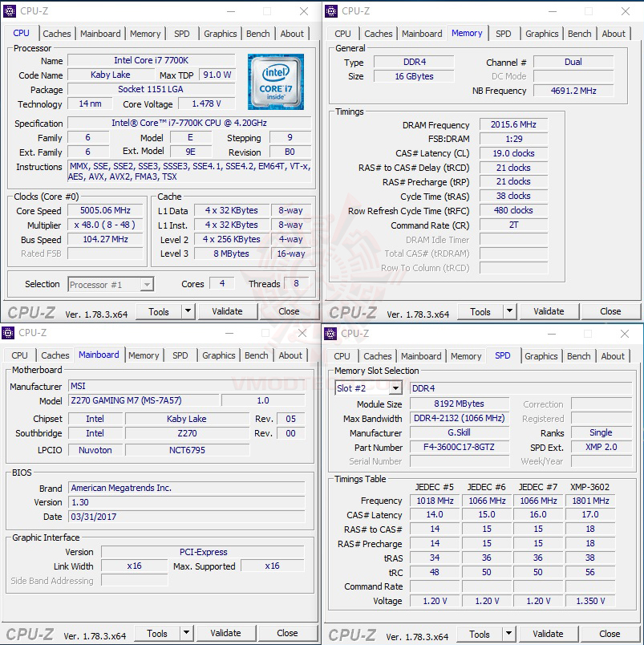Switch to the About tab in the Mainboard window
Image resolution: width=644 pixels, height=645 pixels.
290,355
